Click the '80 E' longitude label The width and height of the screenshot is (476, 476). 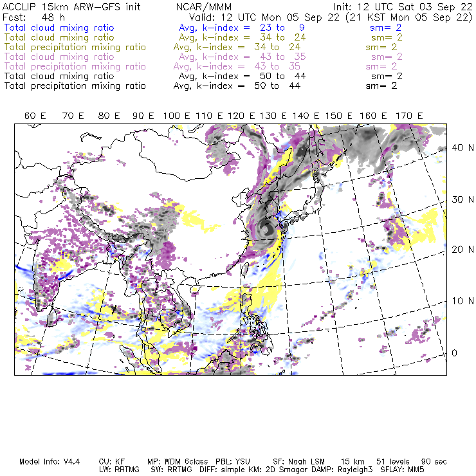(x=109, y=116)
